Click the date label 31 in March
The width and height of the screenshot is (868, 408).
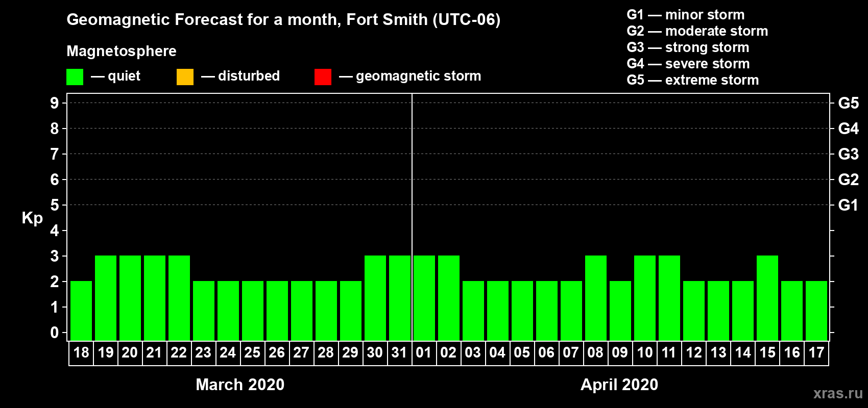pos(399,352)
